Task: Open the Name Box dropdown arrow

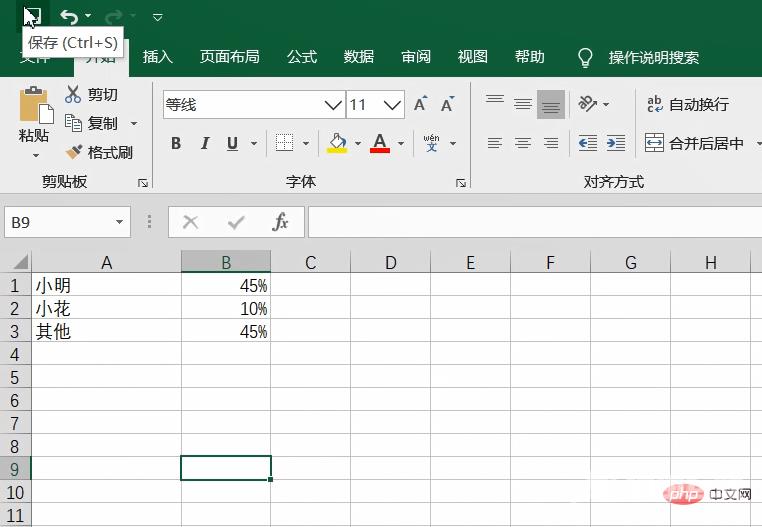Action: tap(120, 222)
